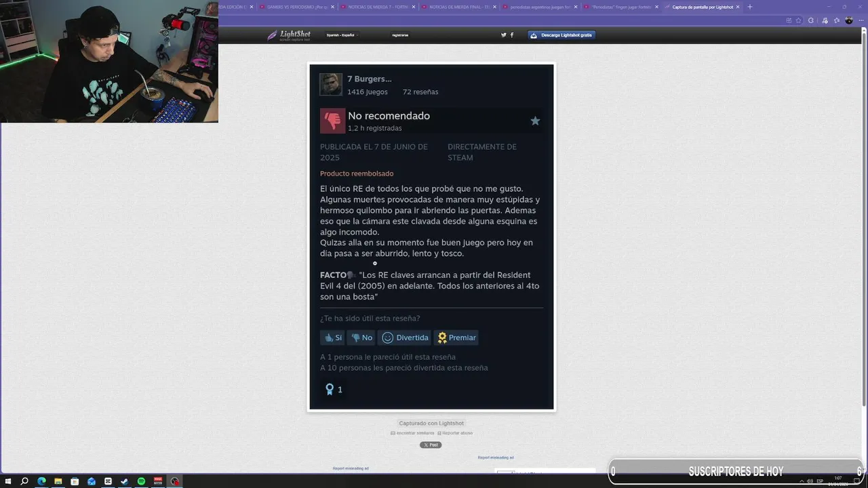Open Microsoft Edge from taskbar
868x488 pixels.
click(41, 481)
